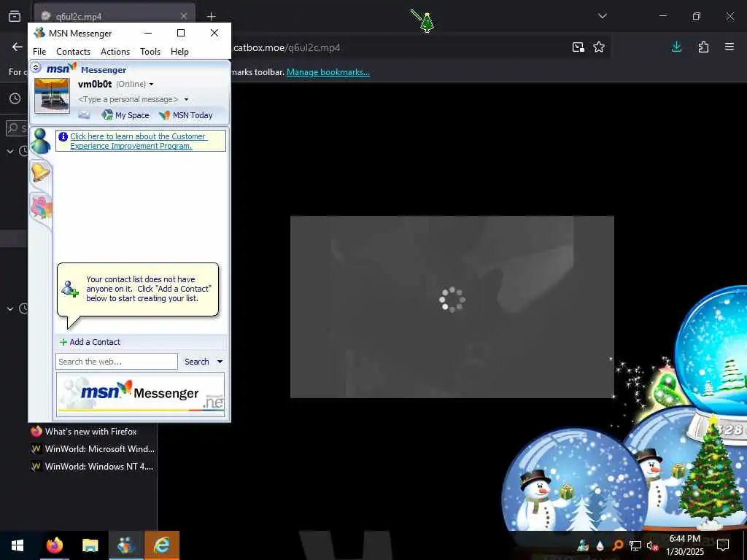This screenshot has width=747, height=560.
Task: Collapse the lower history group chevron in the sidebar
Action: click(x=10, y=308)
